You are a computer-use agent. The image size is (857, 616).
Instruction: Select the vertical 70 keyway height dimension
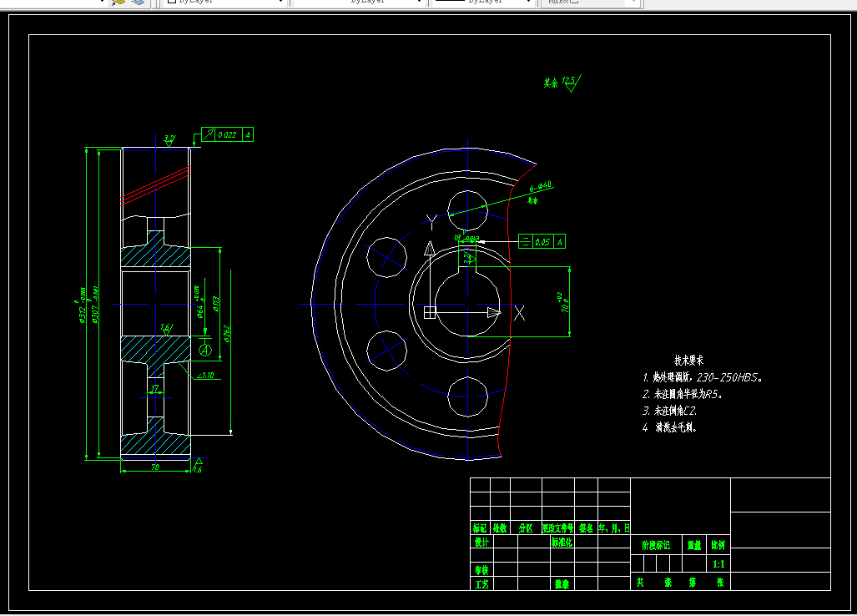pyautogui.click(x=565, y=303)
